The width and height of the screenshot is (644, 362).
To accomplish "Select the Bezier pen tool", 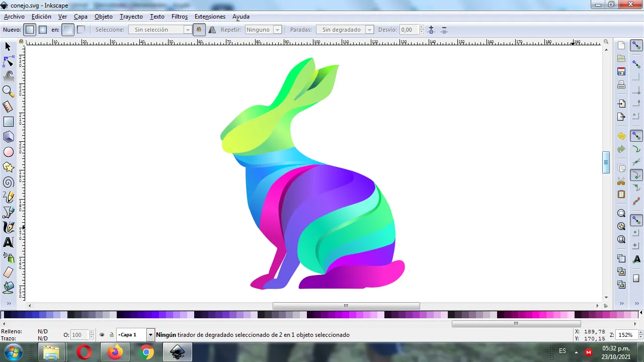I will [8, 212].
